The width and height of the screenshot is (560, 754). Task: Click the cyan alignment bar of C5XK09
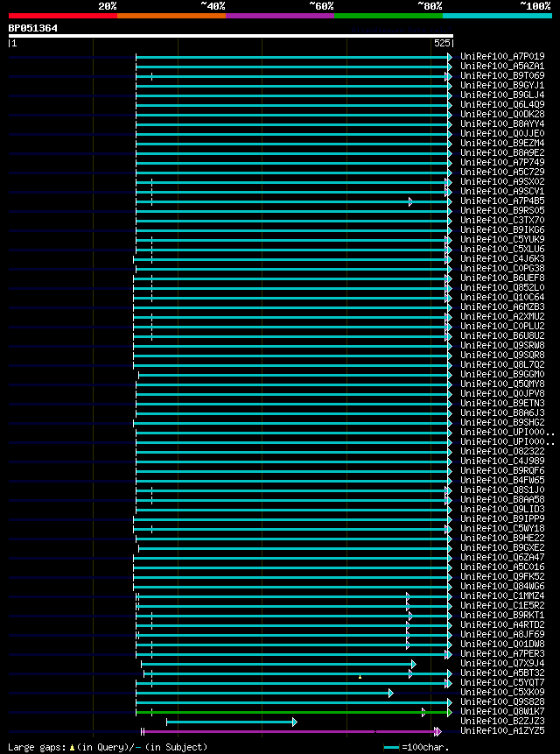(264, 693)
